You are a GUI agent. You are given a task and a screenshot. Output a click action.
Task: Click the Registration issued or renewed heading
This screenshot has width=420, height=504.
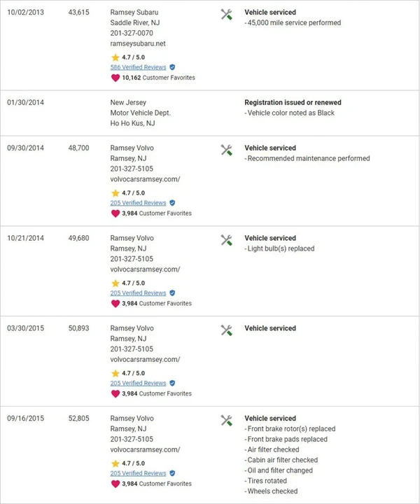[x=293, y=102]
